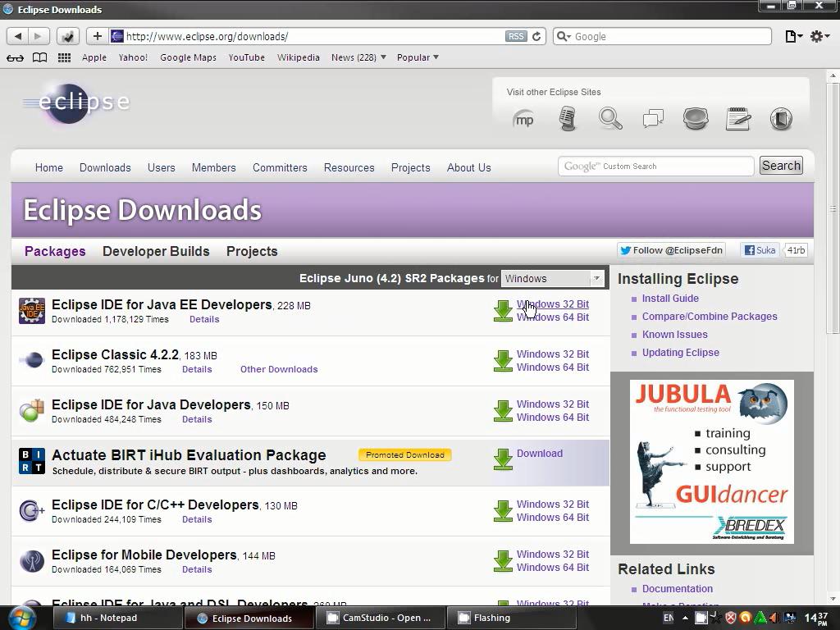Click the Java EE IDE package icon

point(32,311)
